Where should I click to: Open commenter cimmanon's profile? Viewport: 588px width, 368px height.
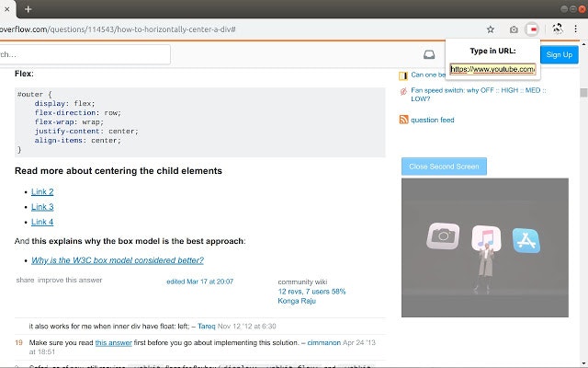pyautogui.click(x=324, y=343)
